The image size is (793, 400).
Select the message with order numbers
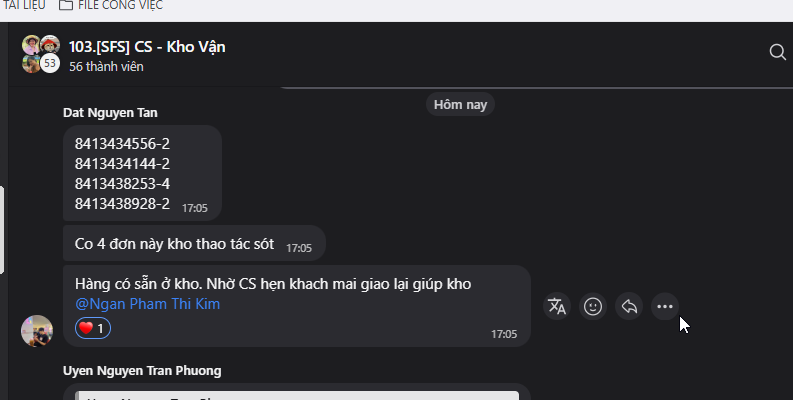[142, 173]
